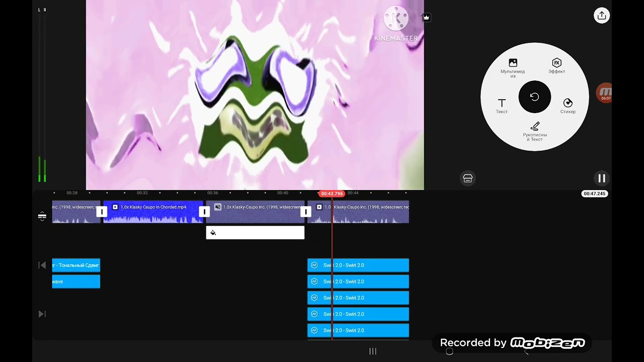Pause the video playback
Screen dimensions: 644x362
point(601,178)
